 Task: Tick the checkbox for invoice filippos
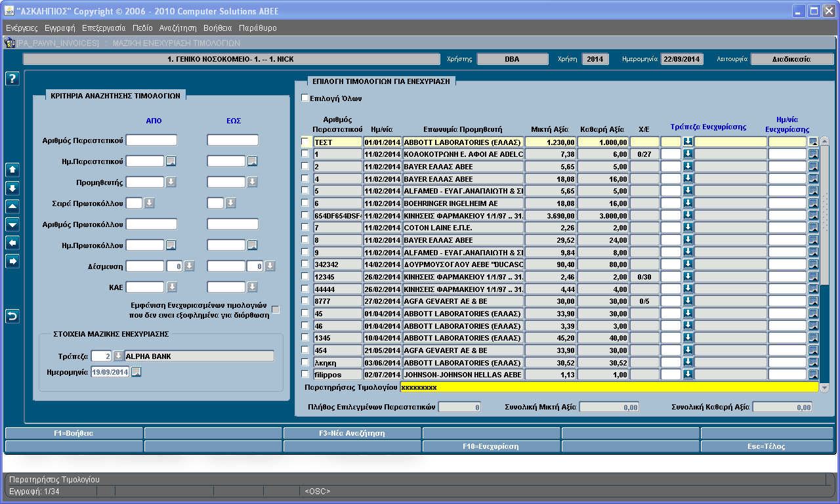(x=304, y=374)
